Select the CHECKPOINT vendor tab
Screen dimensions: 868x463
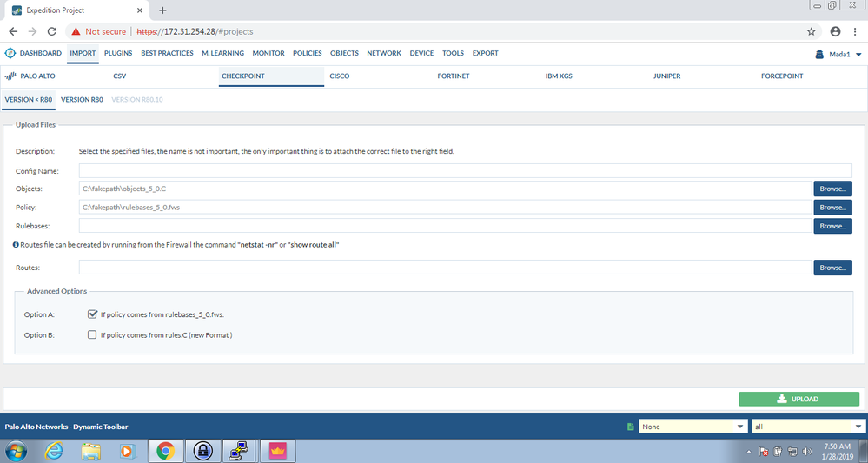pos(271,76)
